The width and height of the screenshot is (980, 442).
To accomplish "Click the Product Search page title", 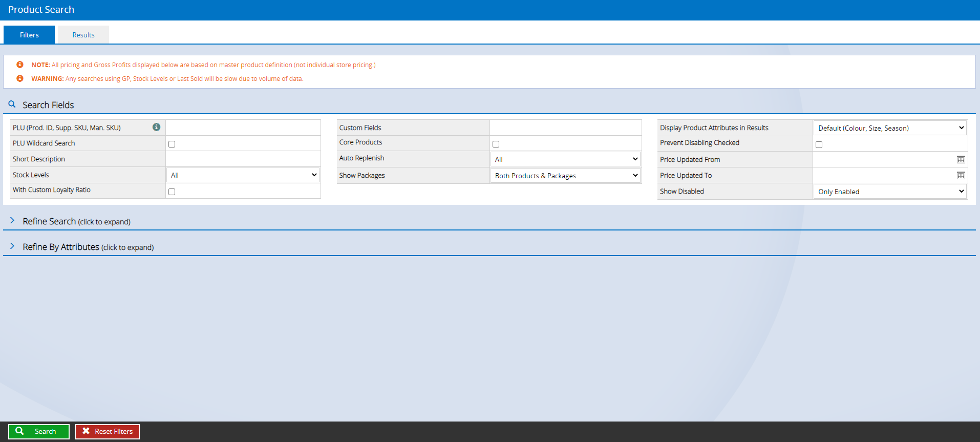I will [41, 10].
